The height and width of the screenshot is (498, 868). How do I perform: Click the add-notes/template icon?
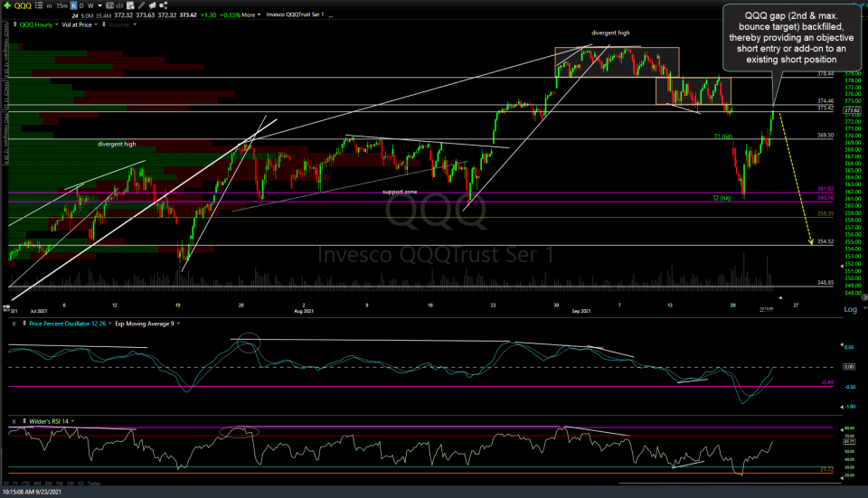point(130,5)
